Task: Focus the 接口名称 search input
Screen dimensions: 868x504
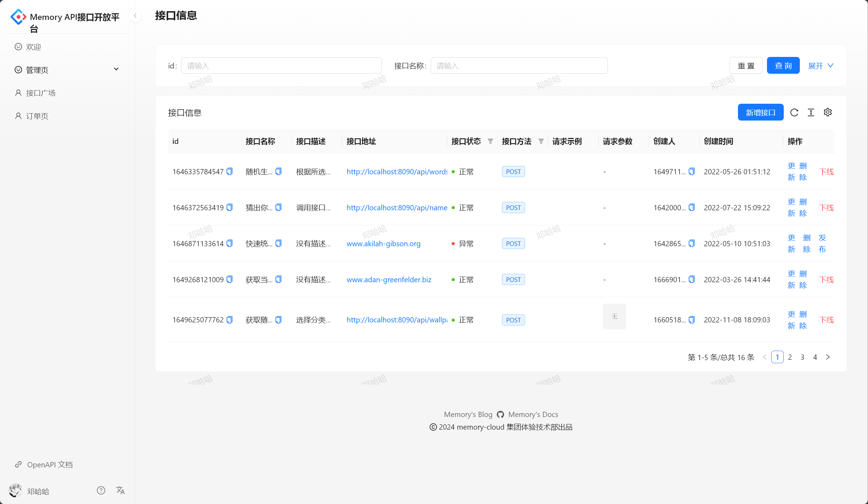Action: [519, 66]
